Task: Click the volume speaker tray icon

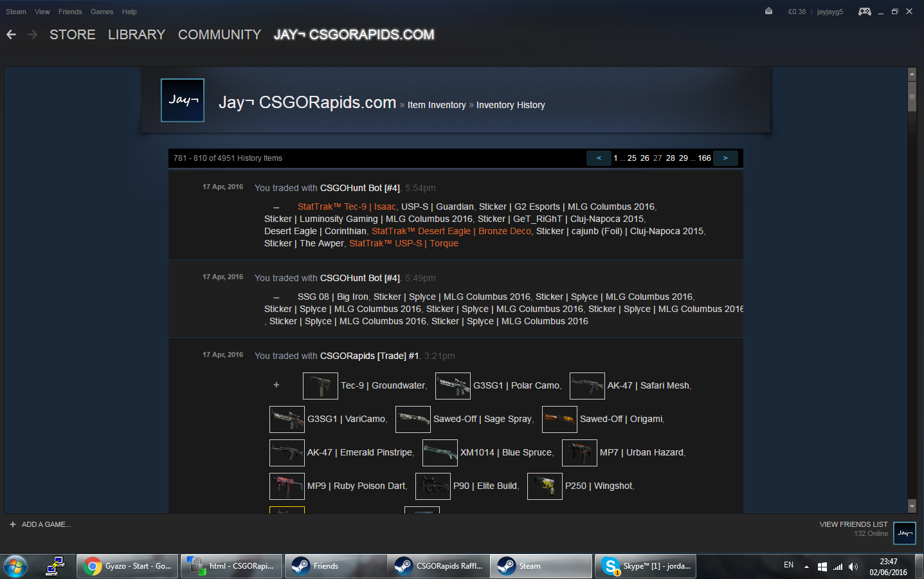Action: 853,567
